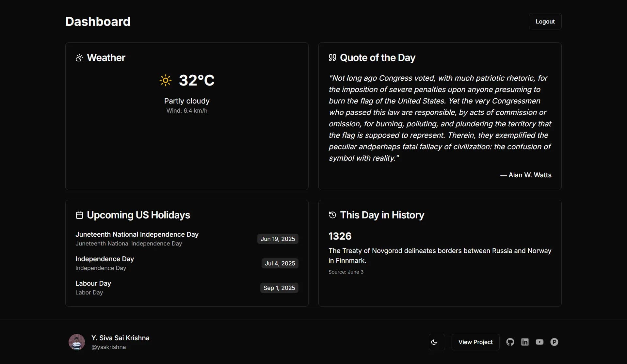Click the Weather cloud-sun header icon
Image resolution: width=627 pixels, height=364 pixels.
[x=79, y=58]
